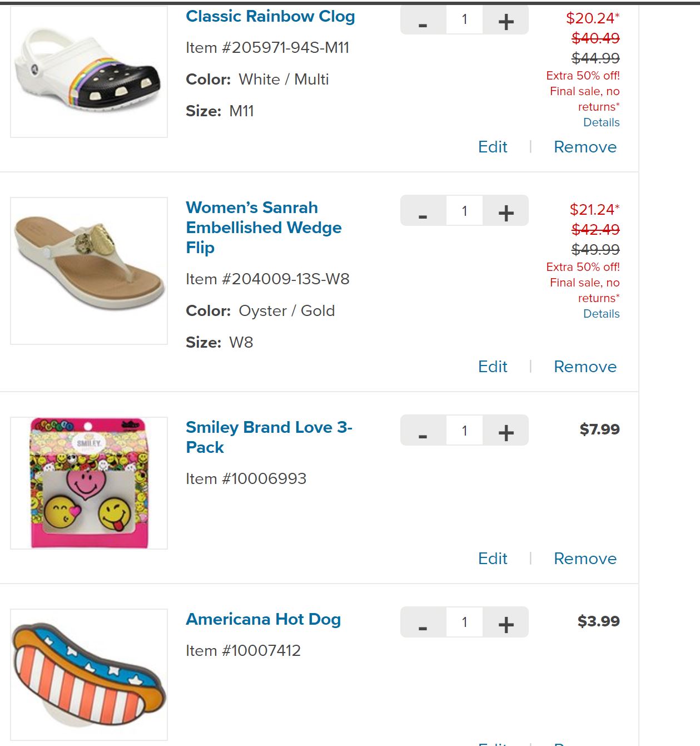Open Americana Hot Dog product title link

coord(263,619)
